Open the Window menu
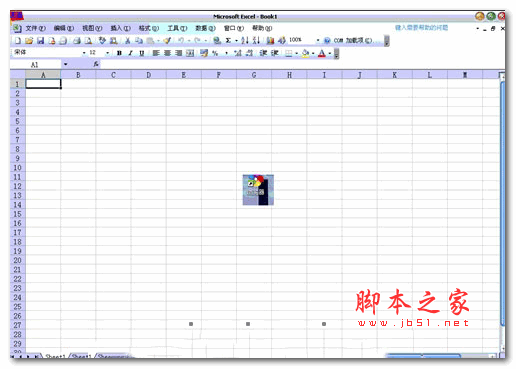The image size is (516, 369). coord(234,28)
